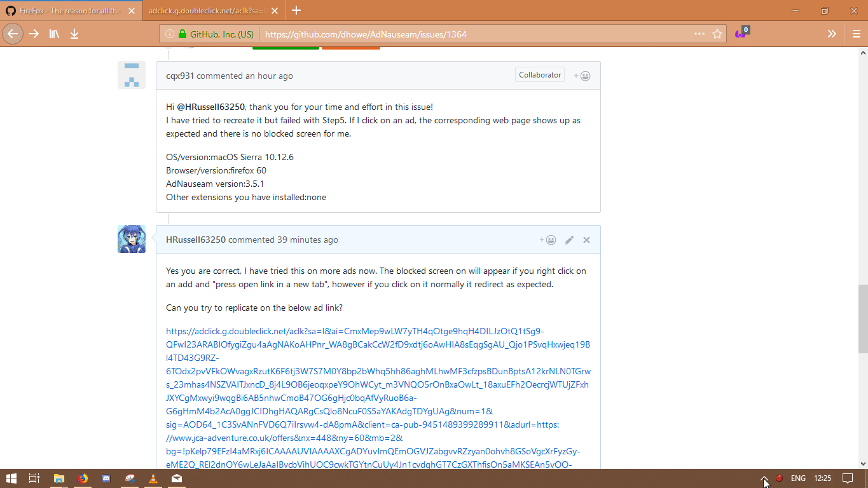Hide HRussell63250's comment using the X icon
Viewport: 868px width, 488px height.
point(586,240)
